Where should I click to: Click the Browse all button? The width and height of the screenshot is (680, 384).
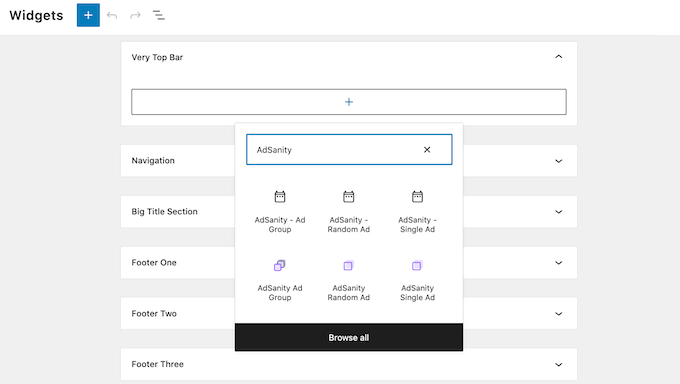(x=349, y=337)
